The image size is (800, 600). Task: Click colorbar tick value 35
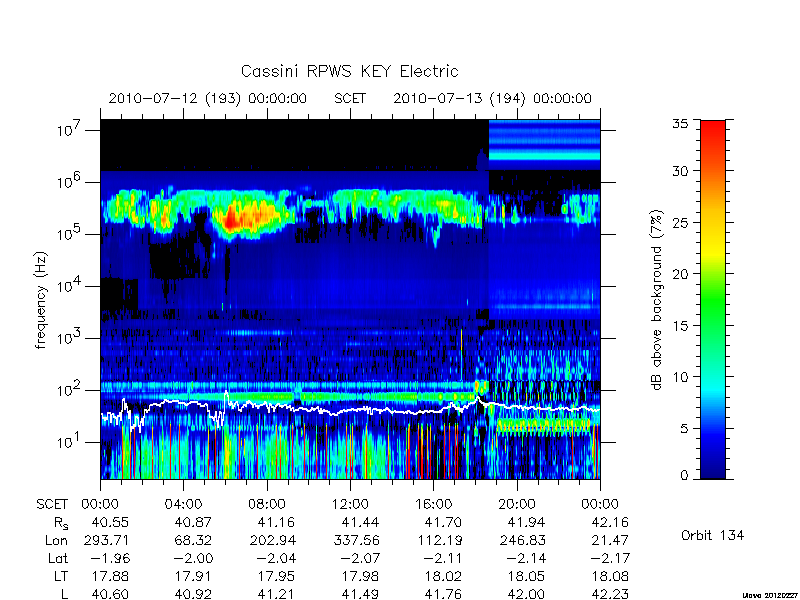click(681, 123)
